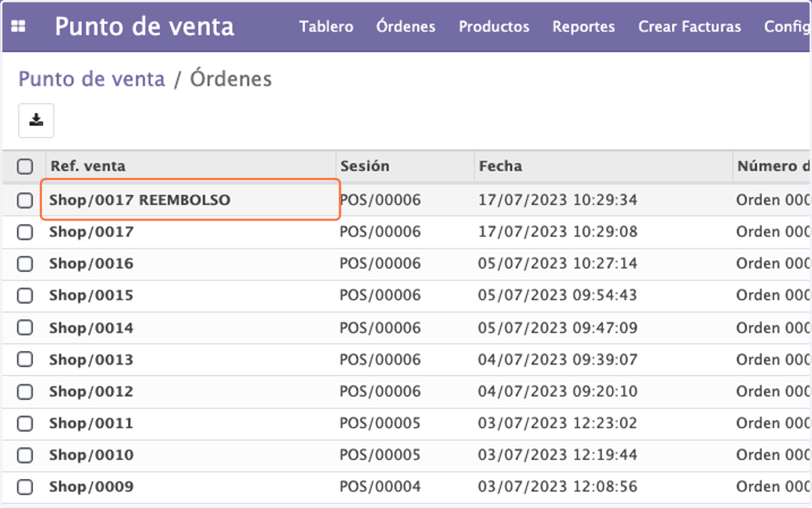Check the box for the Shop/0017 order at 10:29:08
The image size is (812, 508).
[x=25, y=232]
